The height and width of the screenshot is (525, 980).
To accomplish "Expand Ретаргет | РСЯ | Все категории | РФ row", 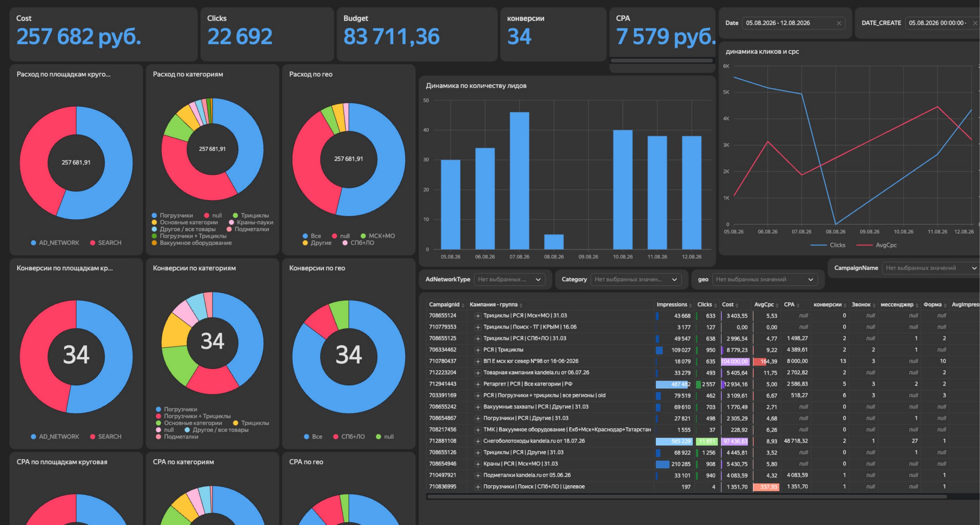I will (x=478, y=385).
